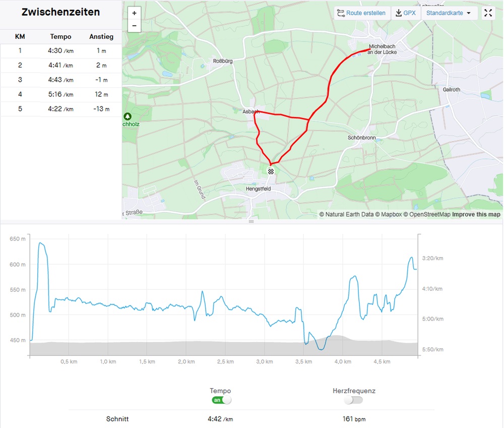
Task: Click the green tree park icon
Action: [x=127, y=115]
